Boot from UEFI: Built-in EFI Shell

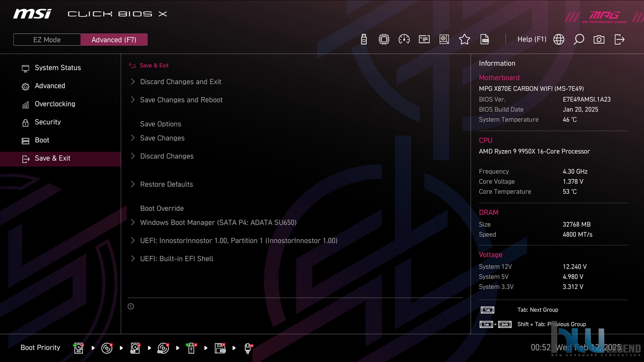(177, 259)
